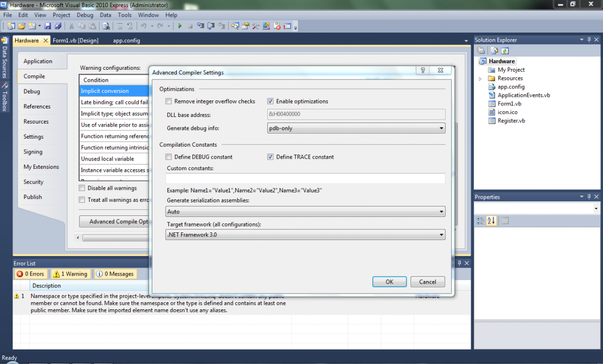The width and height of the screenshot is (603, 364).
Task: Click OK in Advanced Compiler Settings
Action: pos(389,282)
